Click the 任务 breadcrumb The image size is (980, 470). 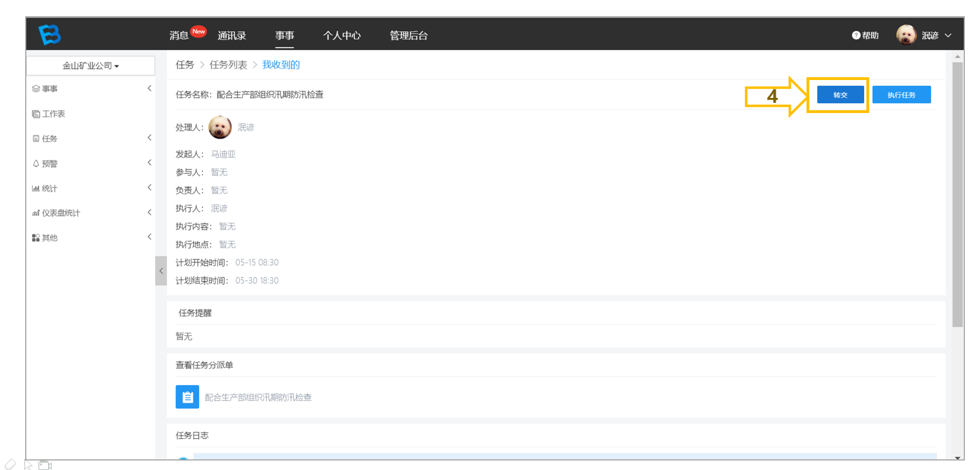pyautogui.click(x=185, y=65)
